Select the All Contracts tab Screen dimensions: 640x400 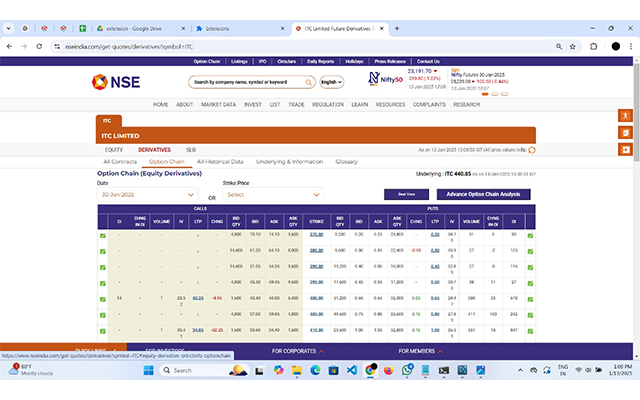[120, 162]
